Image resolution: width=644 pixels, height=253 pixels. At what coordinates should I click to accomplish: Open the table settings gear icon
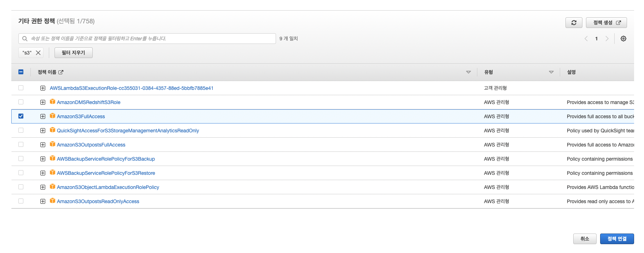tap(623, 39)
